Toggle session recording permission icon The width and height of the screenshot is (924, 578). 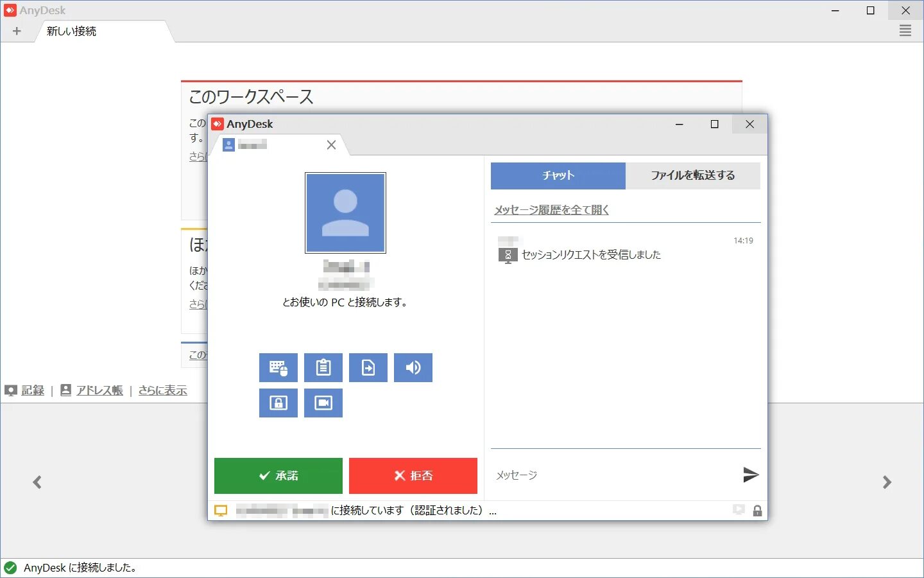click(323, 403)
